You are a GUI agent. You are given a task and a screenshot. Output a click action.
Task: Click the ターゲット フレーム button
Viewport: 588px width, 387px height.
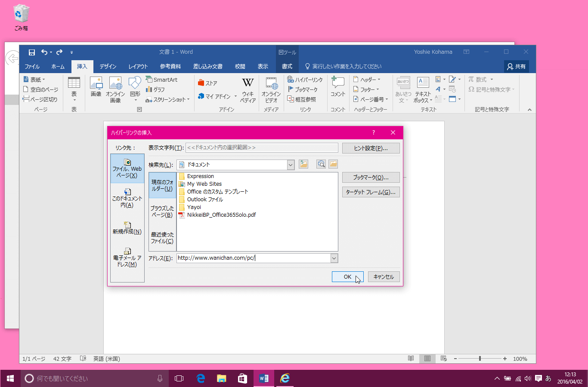[371, 192]
